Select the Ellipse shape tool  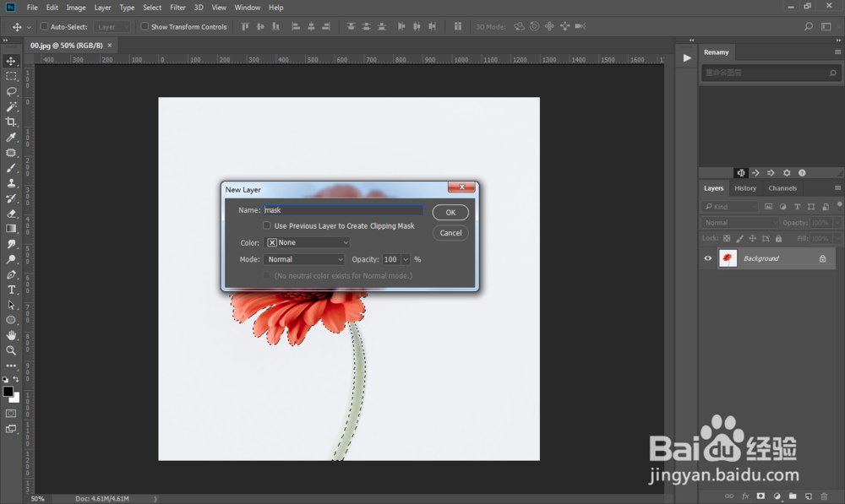11,320
